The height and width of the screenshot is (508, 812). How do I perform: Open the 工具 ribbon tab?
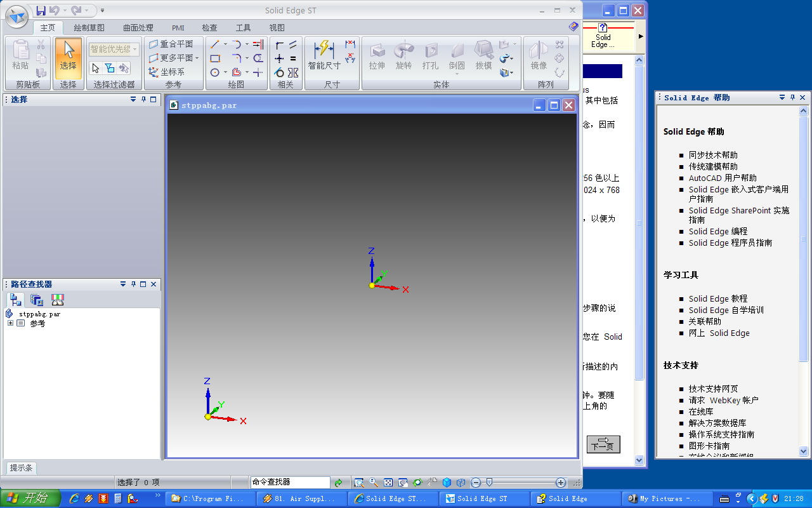243,28
